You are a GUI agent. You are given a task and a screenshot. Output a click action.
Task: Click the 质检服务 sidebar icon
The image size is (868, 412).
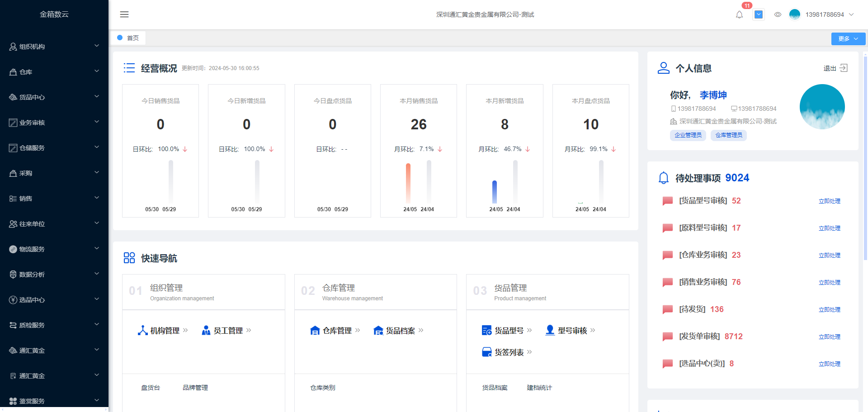[13, 325]
